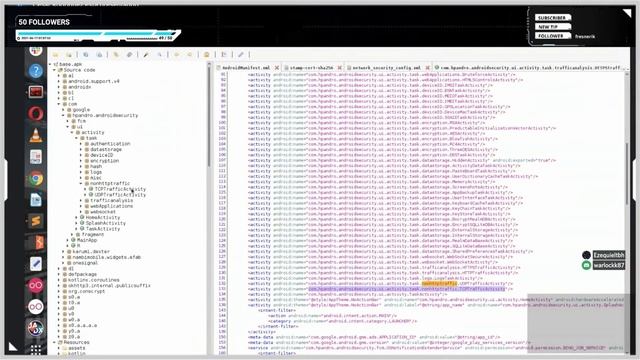Select TCPTrafficActivity class in tree

(x=120, y=189)
